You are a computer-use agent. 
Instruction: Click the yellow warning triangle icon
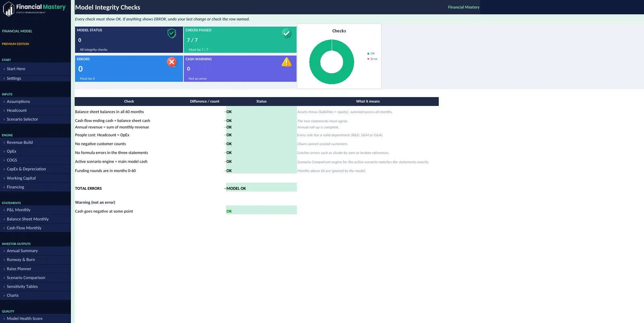[x=287, y=62]
